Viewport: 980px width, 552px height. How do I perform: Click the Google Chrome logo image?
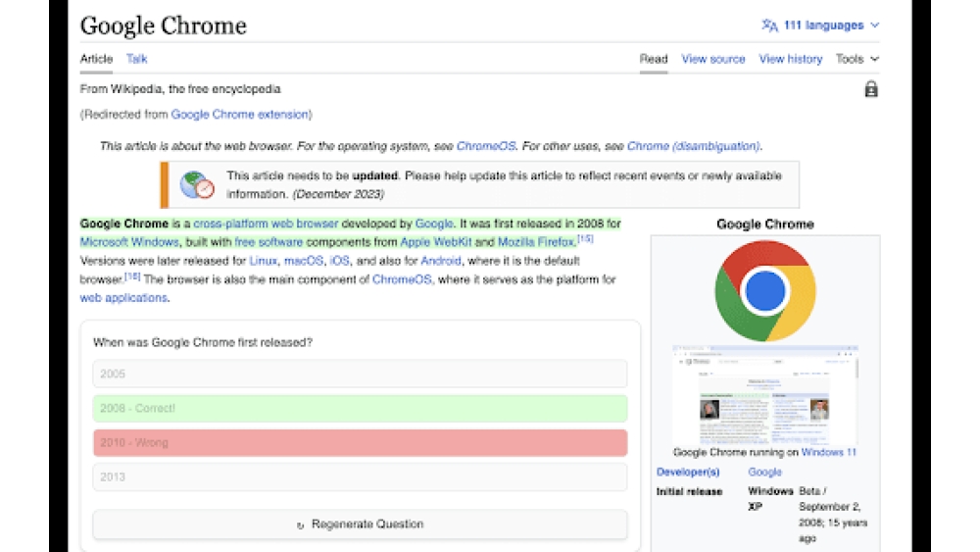765,291
